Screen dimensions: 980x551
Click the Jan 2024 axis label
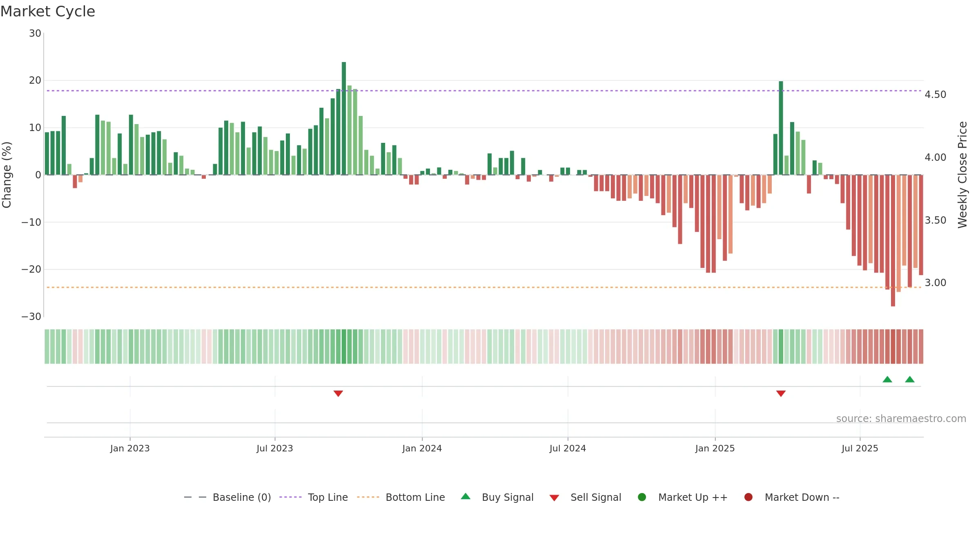pyautogui.click(x=422, y=448)
